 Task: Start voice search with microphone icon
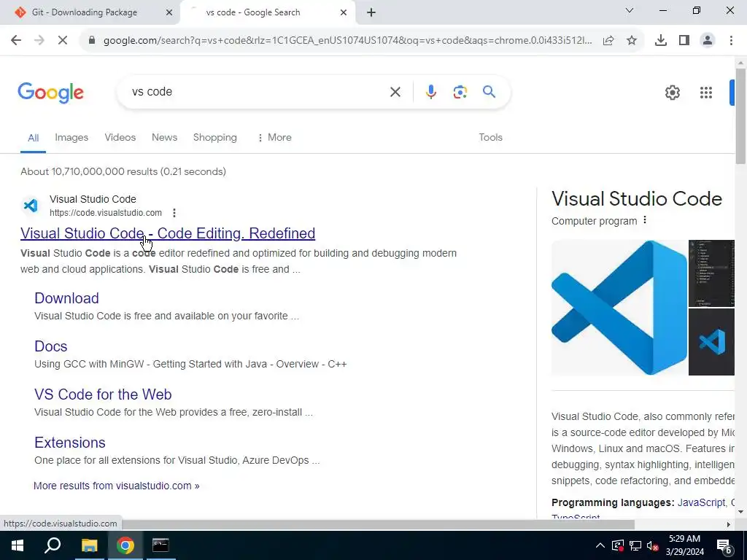point(430,92)
